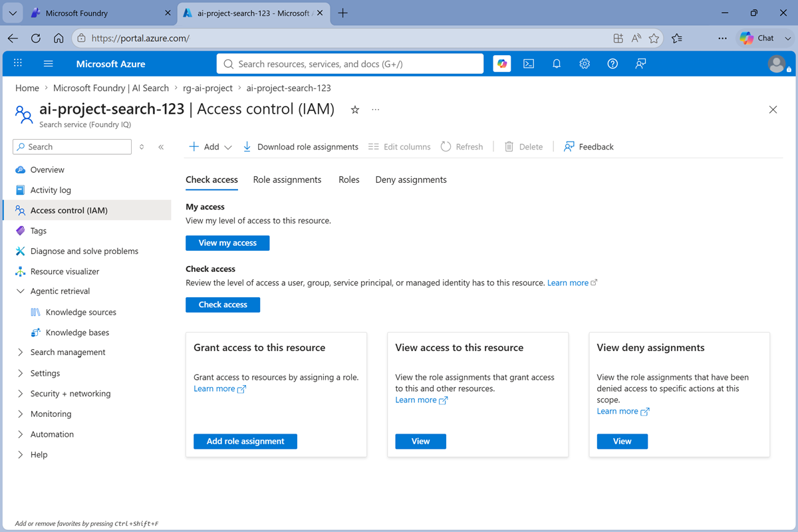Open the hamburger portal menu

click(48, 64)
